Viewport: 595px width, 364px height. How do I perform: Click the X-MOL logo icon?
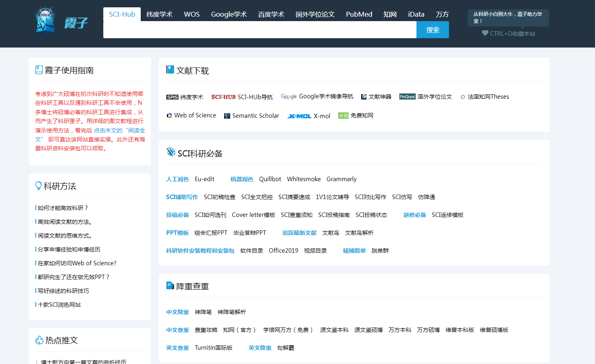point(299,116)
